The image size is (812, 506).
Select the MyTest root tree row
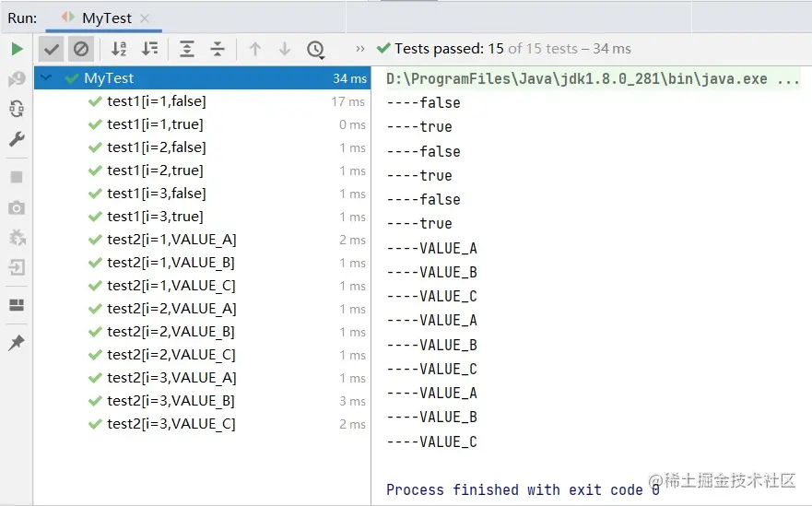click(x=202, y=77)
